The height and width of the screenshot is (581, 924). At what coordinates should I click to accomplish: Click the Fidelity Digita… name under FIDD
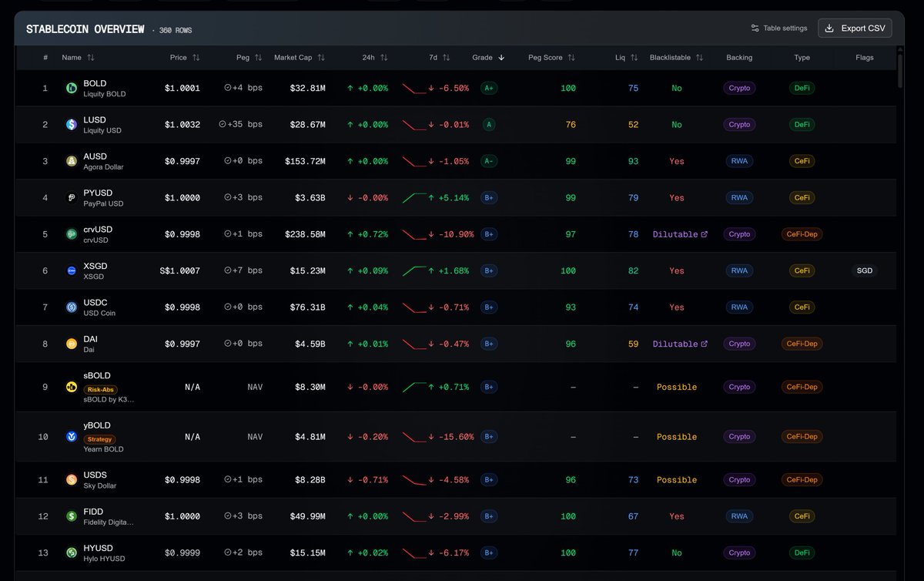109,522
